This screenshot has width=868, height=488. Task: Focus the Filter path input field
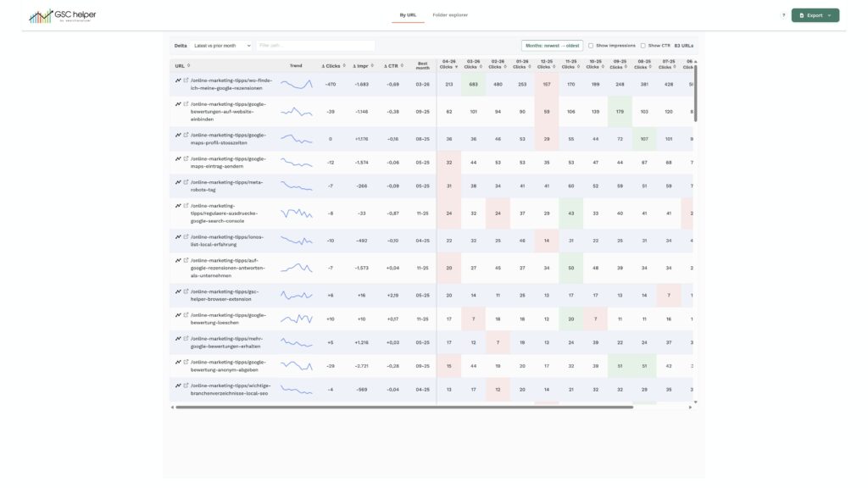[315, 46]
